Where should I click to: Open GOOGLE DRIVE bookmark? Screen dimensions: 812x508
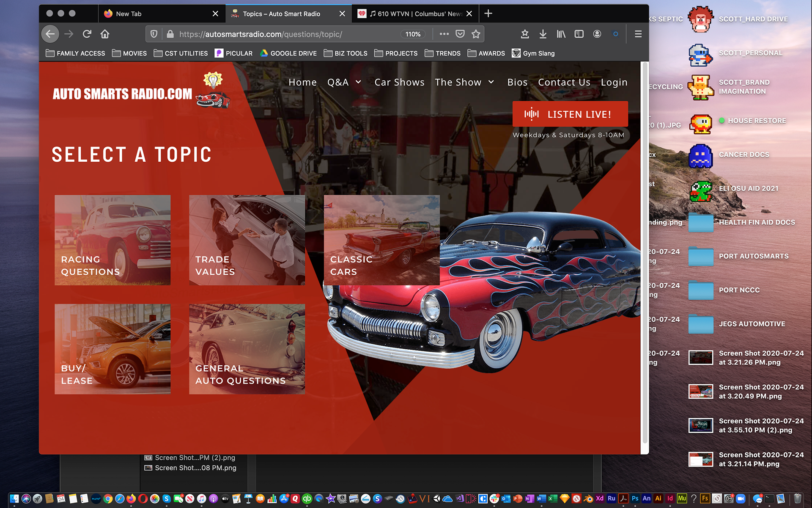(288, 53)
